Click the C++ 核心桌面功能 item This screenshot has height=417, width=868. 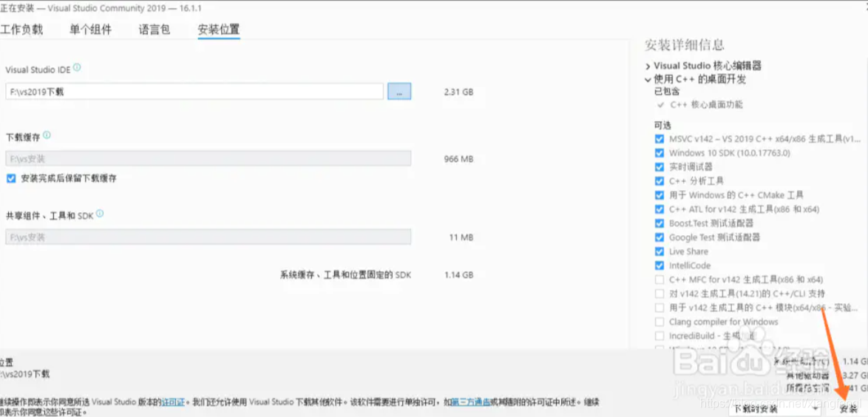point(706,105)
